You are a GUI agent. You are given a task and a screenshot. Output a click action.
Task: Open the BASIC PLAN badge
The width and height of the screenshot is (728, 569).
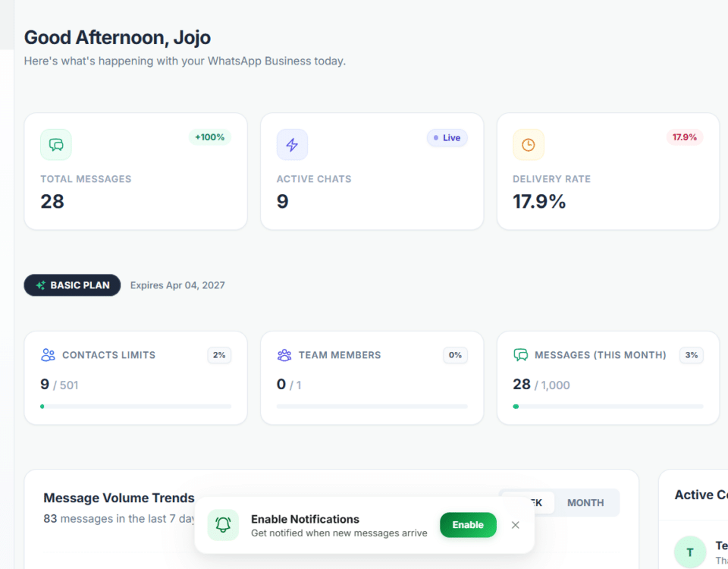(73, 285)
